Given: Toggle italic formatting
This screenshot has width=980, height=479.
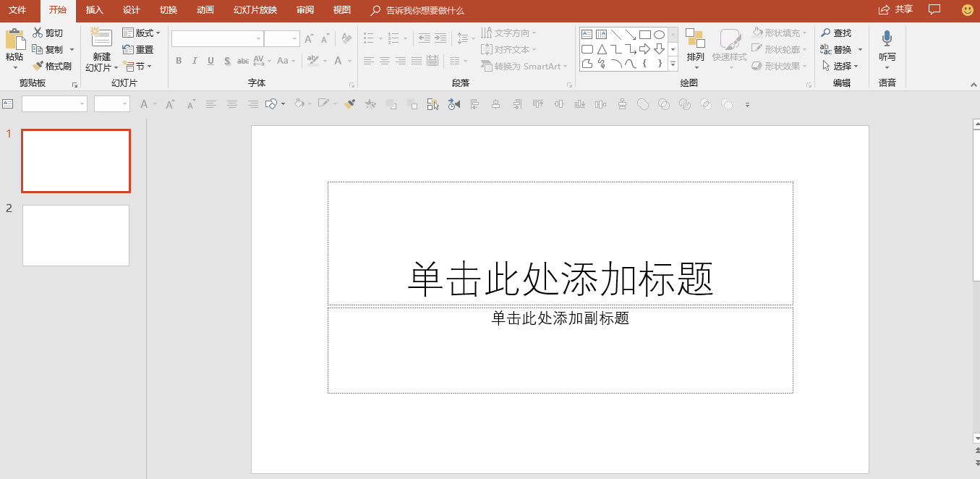Looking at the screenshot, I should (194, 61).
